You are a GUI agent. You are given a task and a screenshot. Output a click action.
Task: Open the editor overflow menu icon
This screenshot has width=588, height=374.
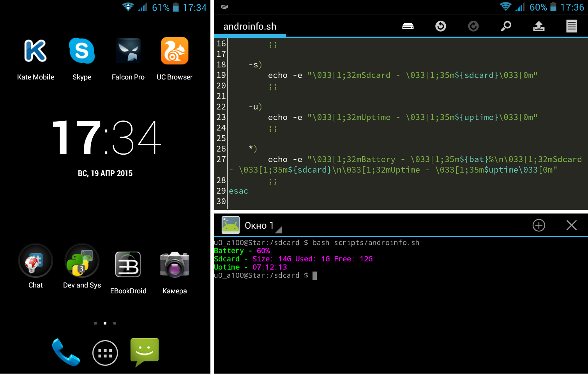coord(572,26)
